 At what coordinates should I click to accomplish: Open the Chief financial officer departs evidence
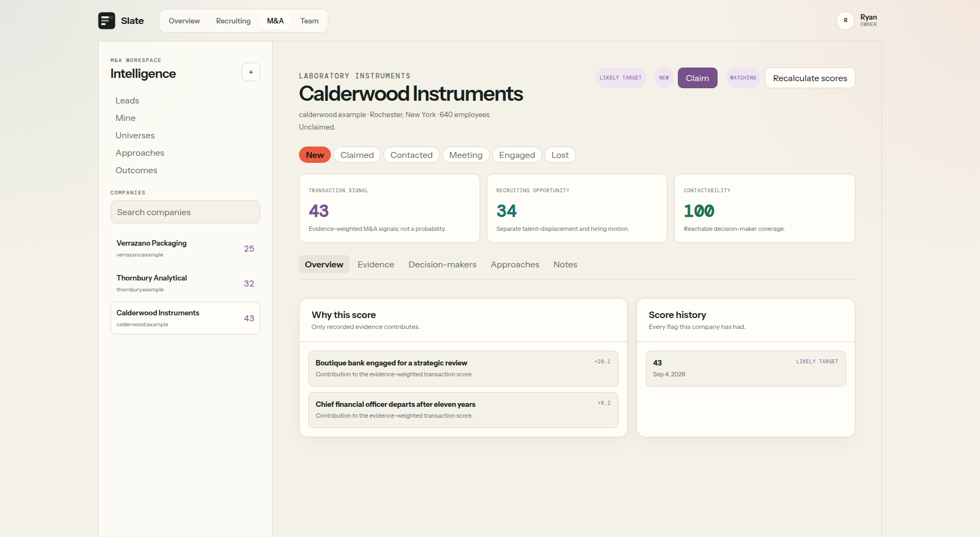[x=463, y=410]
